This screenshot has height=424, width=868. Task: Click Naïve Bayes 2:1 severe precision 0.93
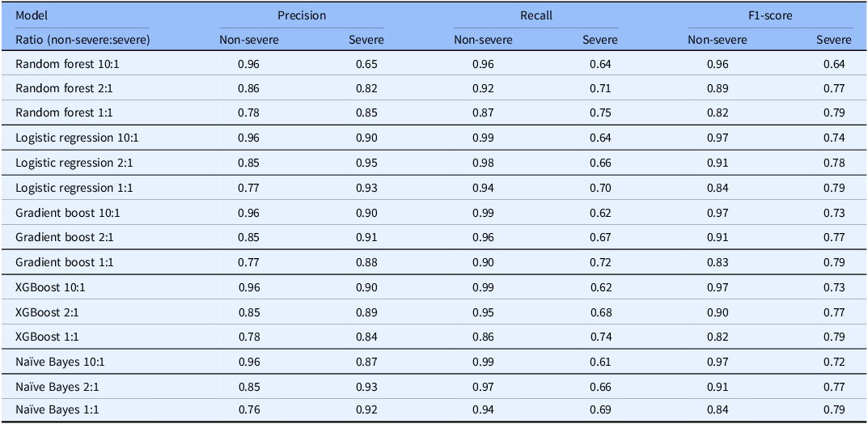(367, 386)
